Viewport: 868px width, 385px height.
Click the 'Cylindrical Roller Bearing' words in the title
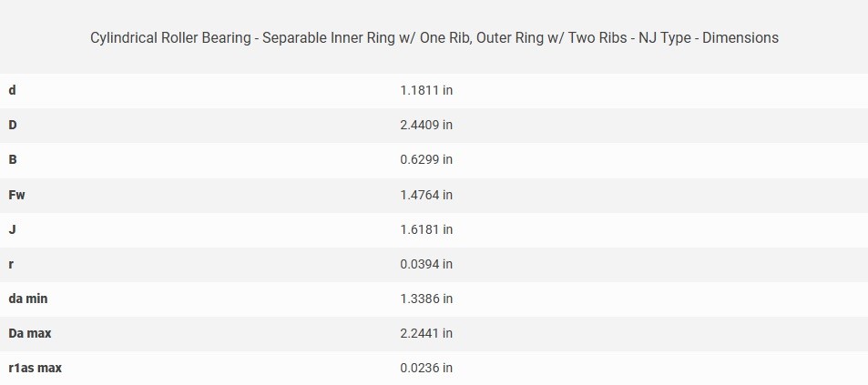click(x=172, y=38)
